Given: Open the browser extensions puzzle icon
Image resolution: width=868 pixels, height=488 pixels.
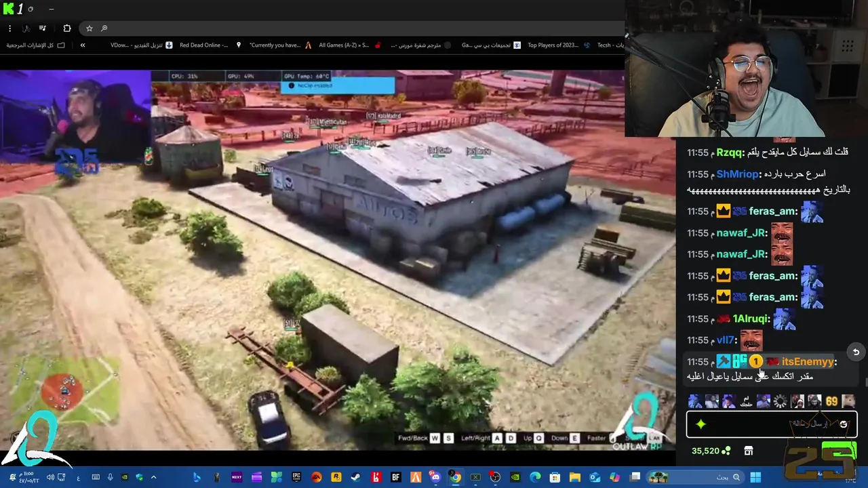Looking at the screenshot, I should (66, 28).
